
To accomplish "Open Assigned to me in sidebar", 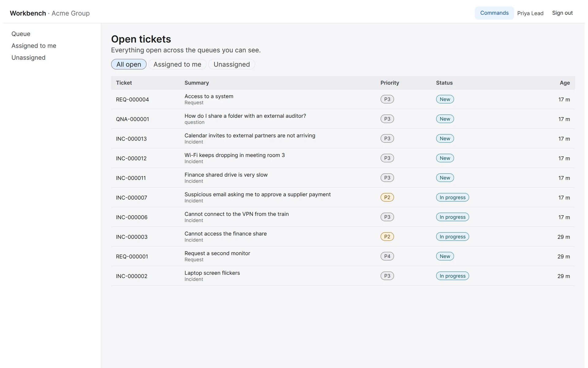I will (x=34, y=46).
